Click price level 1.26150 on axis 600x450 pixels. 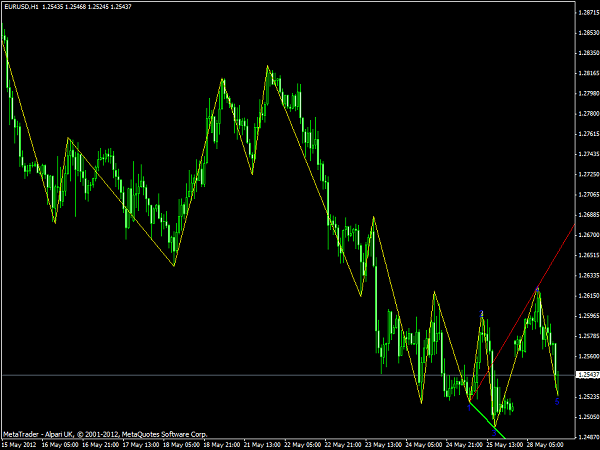pyautogui.click(x=589, y=296)
